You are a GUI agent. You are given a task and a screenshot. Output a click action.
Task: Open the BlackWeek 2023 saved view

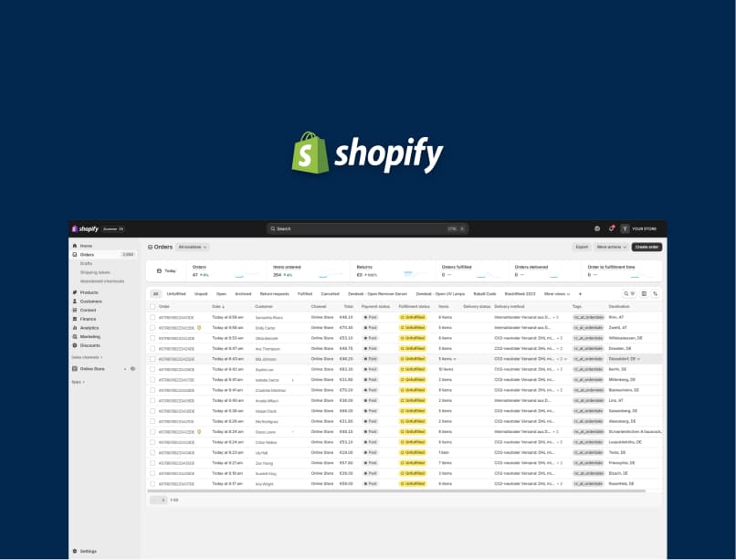520,294
